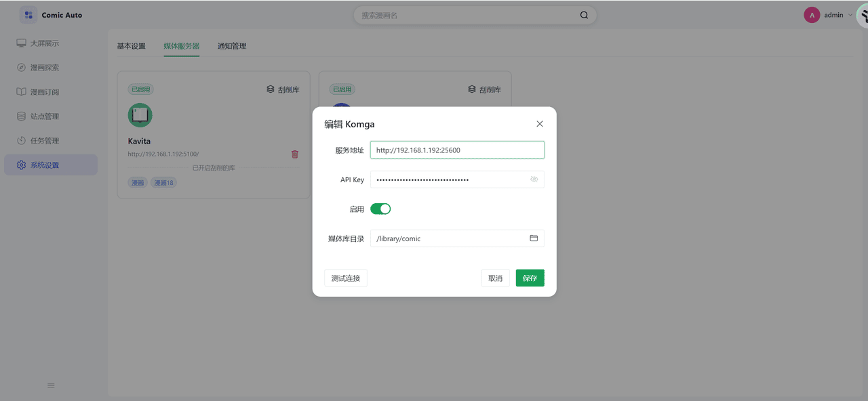Screen dimensions: 868x401
Task: Switch to the 基本设置 tab
Action: pos(131,46)
